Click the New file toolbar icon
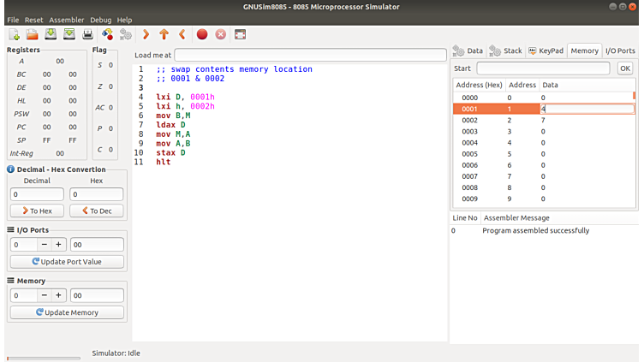Screen dimensions: 644x362 point(14,34)
